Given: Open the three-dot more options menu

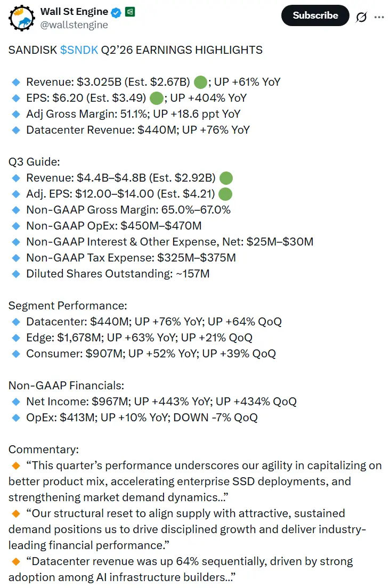Looking at the screenshot, I should pos(379,17).
